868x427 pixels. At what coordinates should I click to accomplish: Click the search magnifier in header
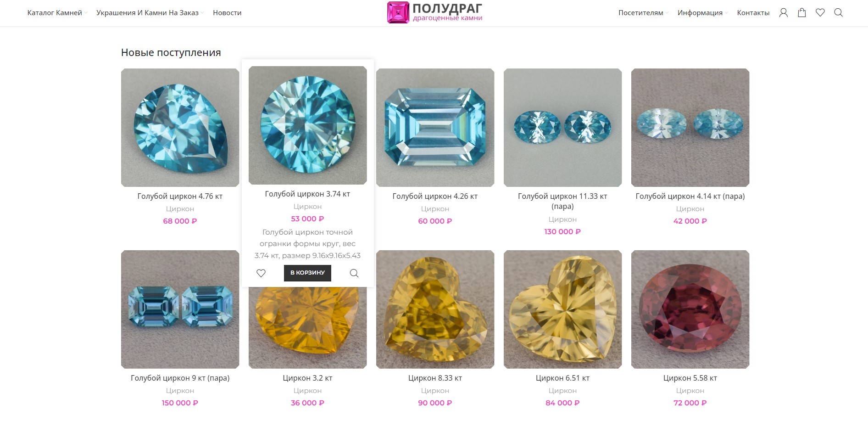[838, 13]
